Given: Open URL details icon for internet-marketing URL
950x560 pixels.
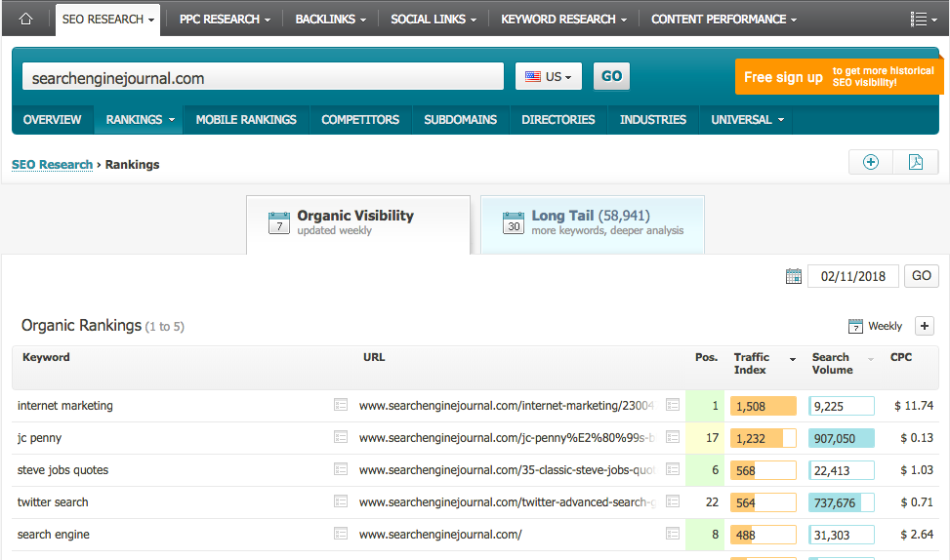Looking at the screenshot, I should (673, 405).
